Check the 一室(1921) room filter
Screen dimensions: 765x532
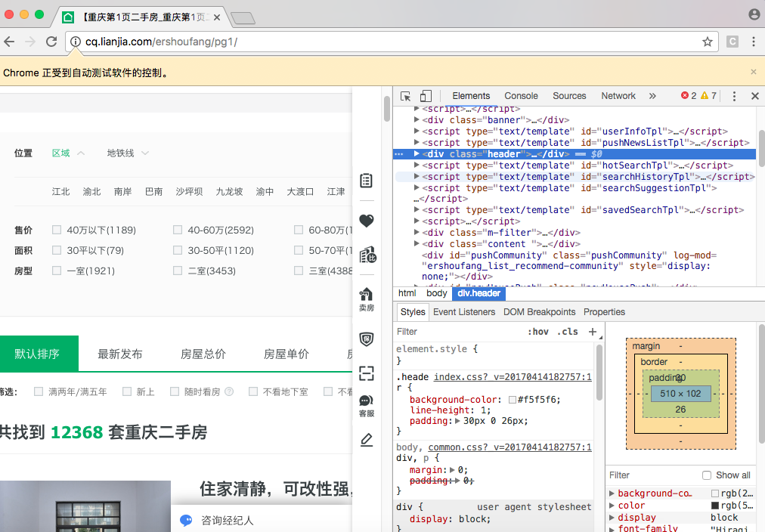tap(57, 271)
